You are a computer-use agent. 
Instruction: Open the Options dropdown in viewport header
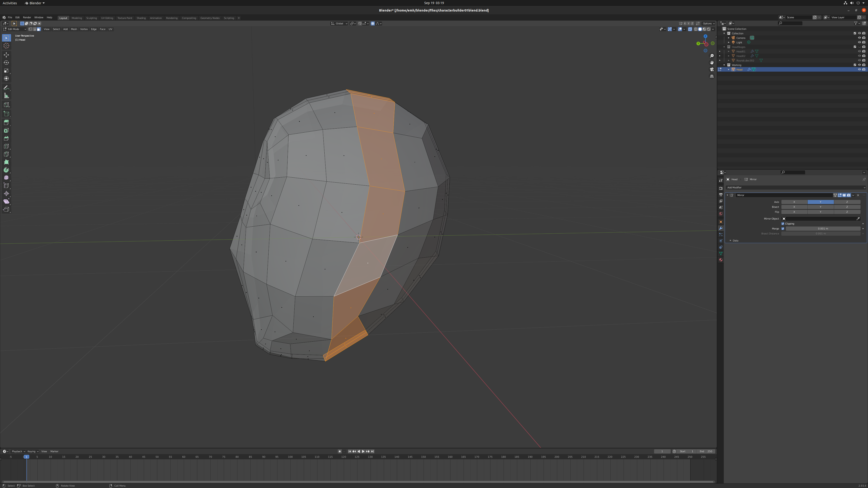tap(708, 23)
